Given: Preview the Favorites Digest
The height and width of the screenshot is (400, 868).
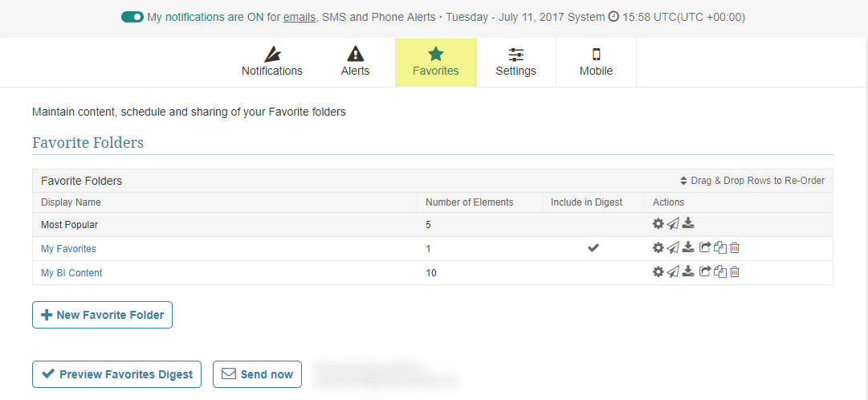Looking at the screenshot, I should [x=117, y=374].
